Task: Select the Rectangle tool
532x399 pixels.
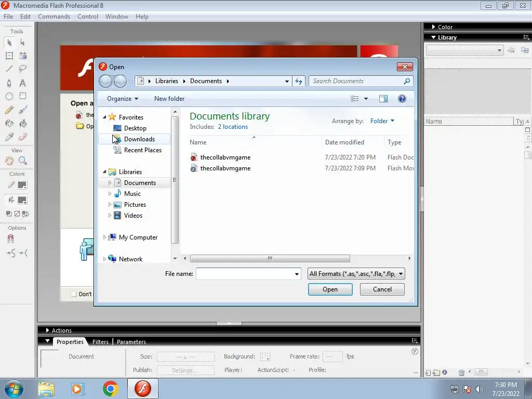Action: [22, 96]
